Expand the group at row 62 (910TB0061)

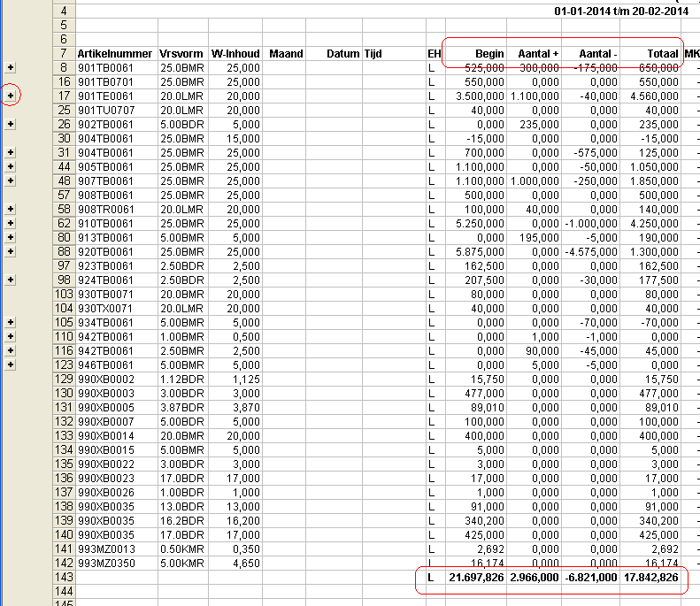[x=11, y=223]
